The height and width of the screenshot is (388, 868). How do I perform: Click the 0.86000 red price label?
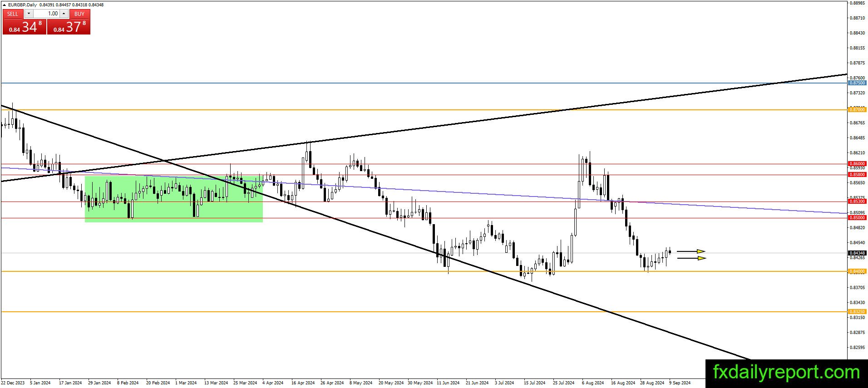tap(857, 163)
